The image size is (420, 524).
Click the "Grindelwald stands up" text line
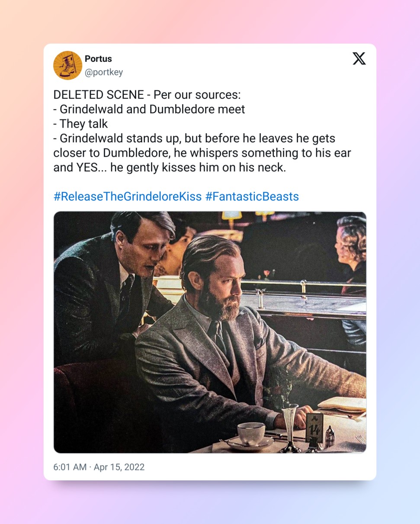point(194,138)
